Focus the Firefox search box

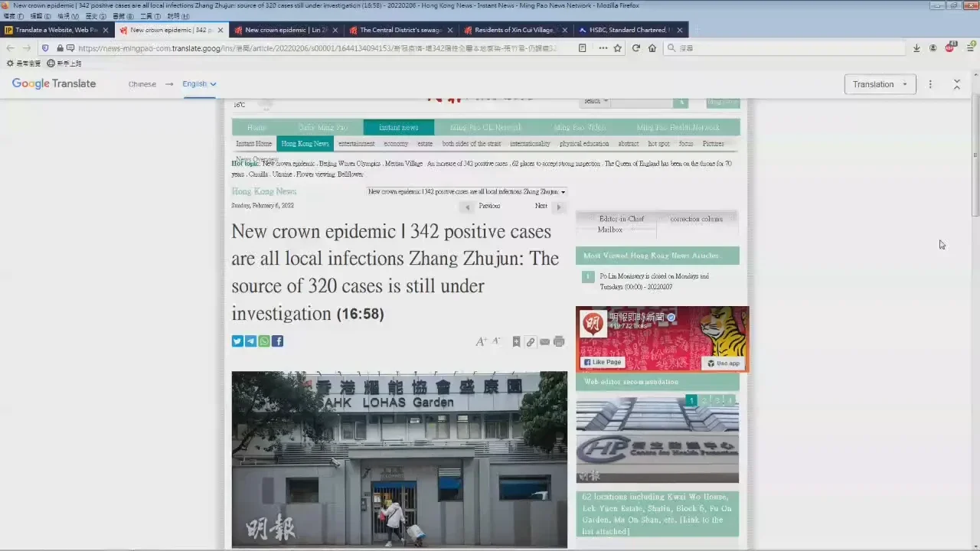[x=785, y=48]
